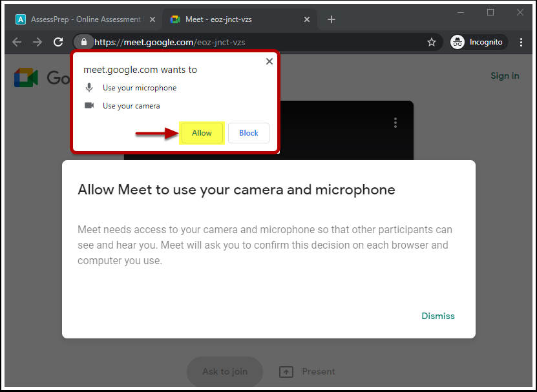Open video preview more options menu

tap(395, 123)
